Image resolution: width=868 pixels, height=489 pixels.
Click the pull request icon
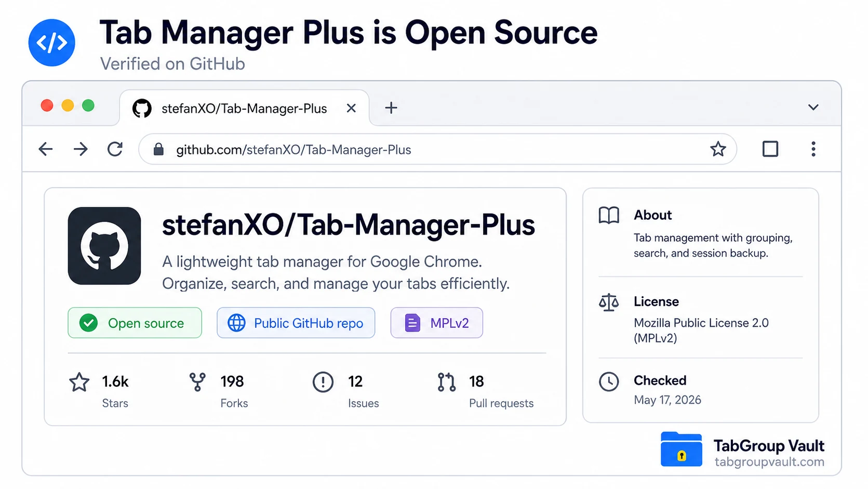coord(446,382)
